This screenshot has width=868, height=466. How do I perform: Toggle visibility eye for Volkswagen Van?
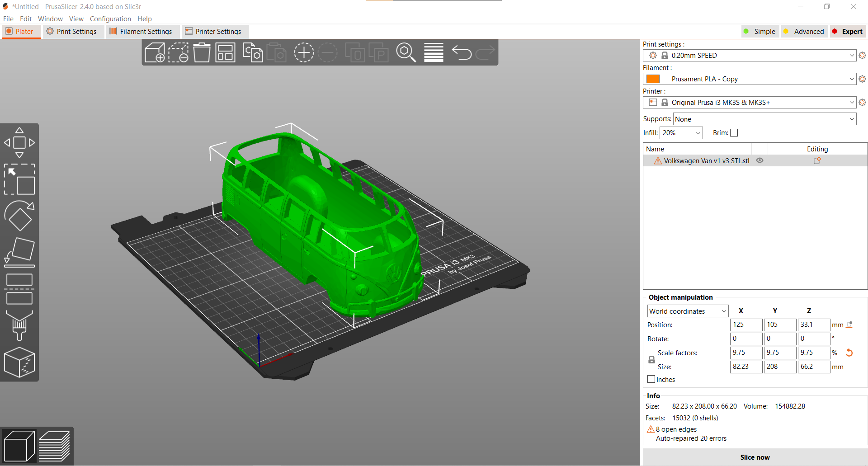(760, 160)
